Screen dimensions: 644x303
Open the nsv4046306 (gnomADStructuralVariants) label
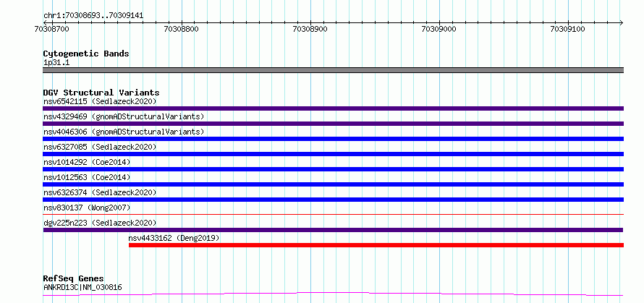124,132
